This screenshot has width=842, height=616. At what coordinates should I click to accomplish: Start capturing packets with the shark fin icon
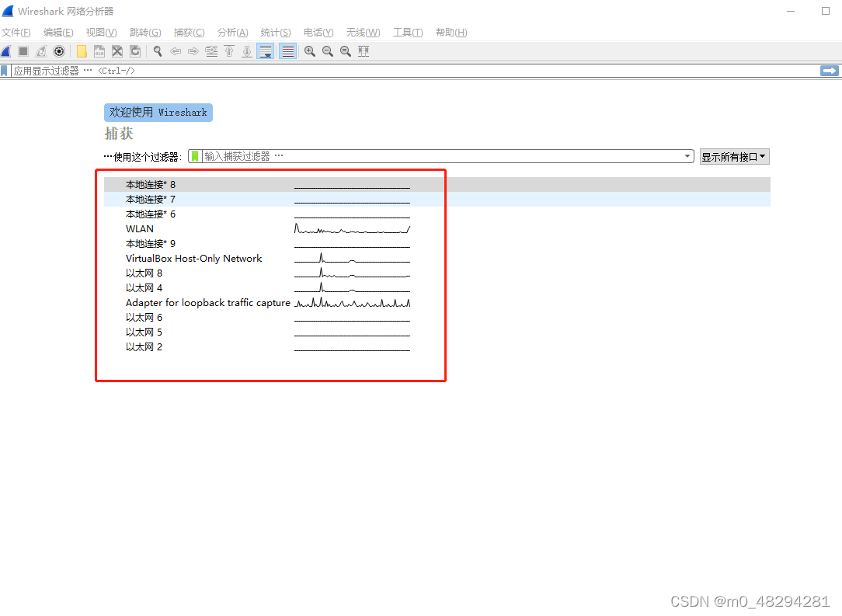tap(6, 51)
